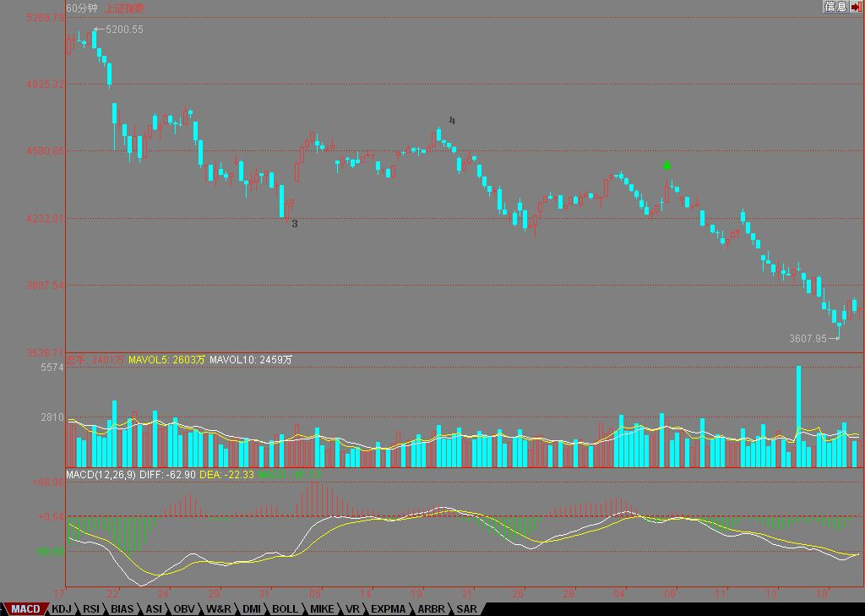
Task: Show the EXPMA indicator tab
Action: click(x=388, y=609)
